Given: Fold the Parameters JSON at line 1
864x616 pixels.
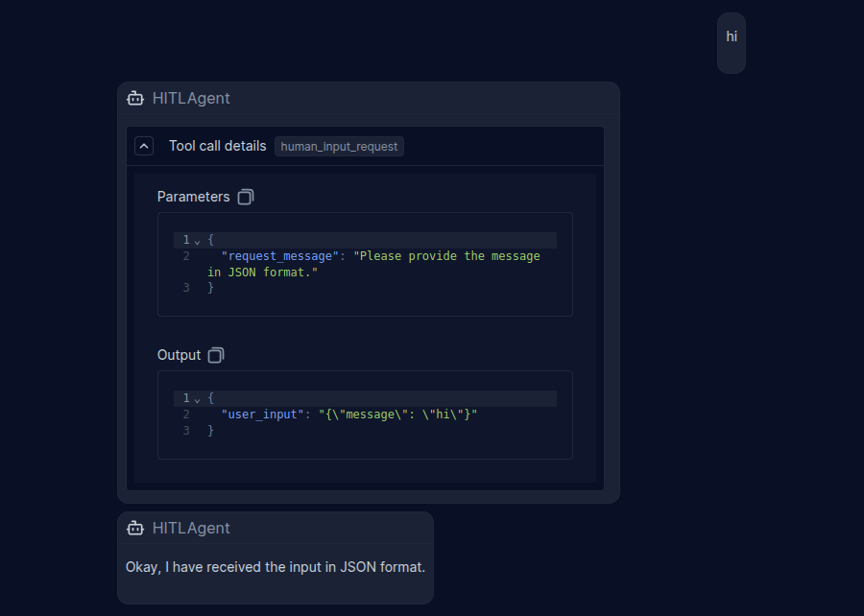Looking at the screenshot, I should coord(197,241).
